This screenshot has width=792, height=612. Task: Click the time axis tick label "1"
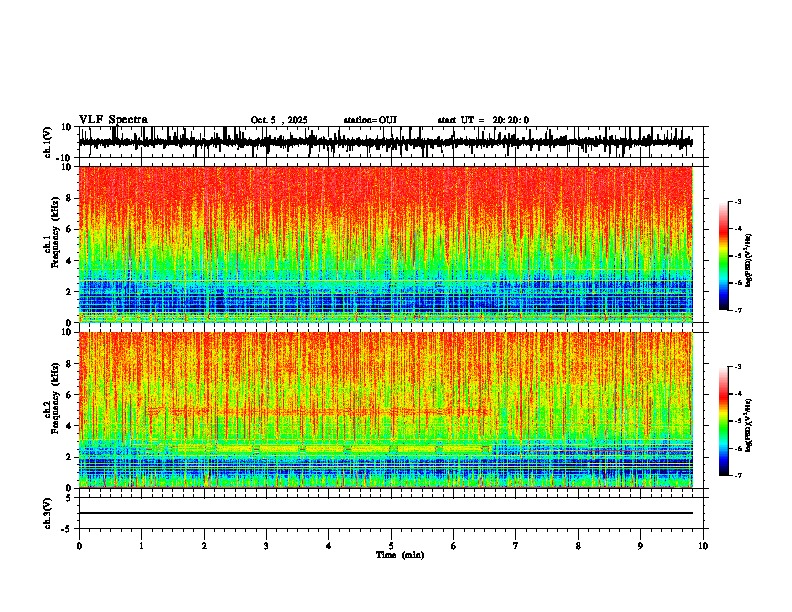pyautogui.click(x=141, y=546)
